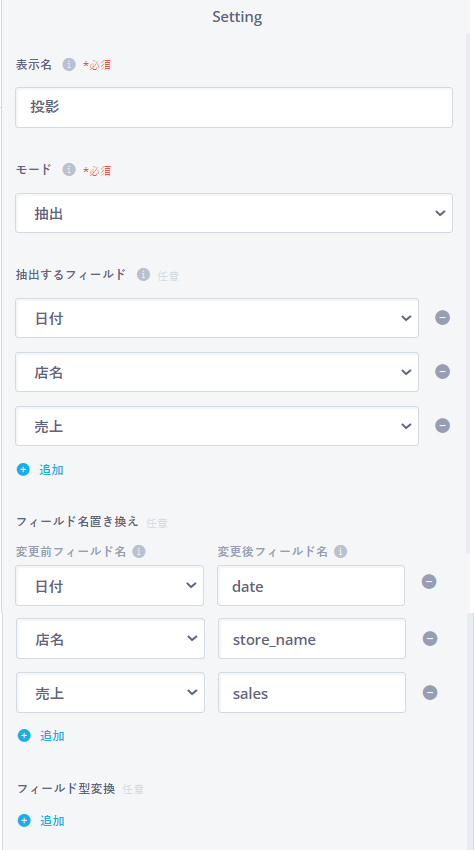
Task: Click info icon next to 抽出するフィールド
Action: 143,275
